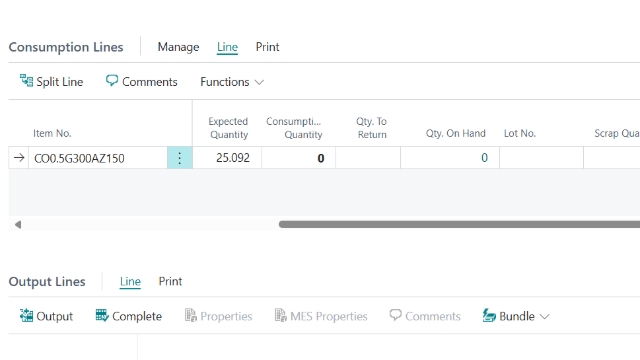Click the Expected Quantity column header

tap(228, 128)
